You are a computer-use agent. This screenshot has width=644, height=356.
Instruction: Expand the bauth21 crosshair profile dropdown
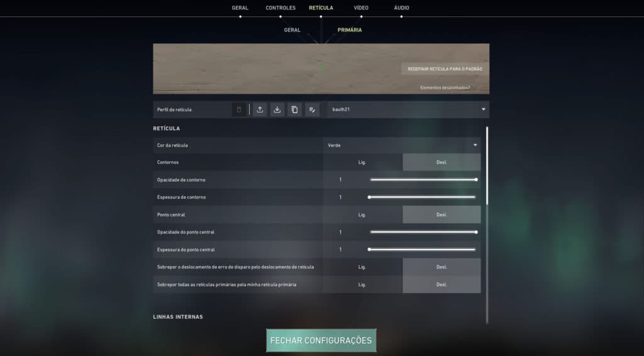(408, 109)
